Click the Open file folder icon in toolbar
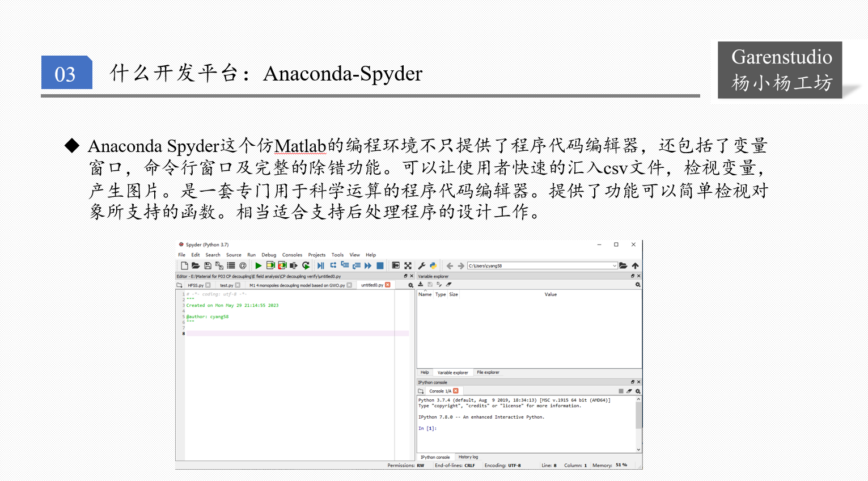The width and height of the screenshot is (868, 481). click(x=196, y=265)
